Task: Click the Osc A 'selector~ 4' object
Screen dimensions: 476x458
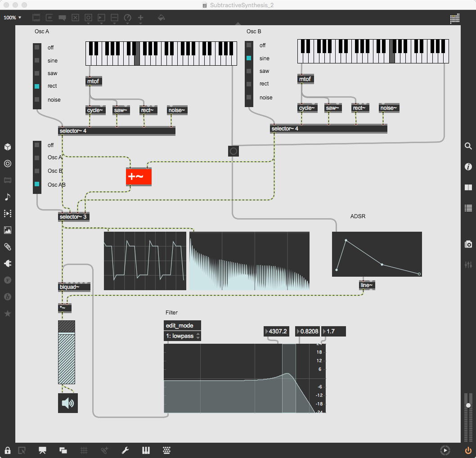Action: point(117,131)
